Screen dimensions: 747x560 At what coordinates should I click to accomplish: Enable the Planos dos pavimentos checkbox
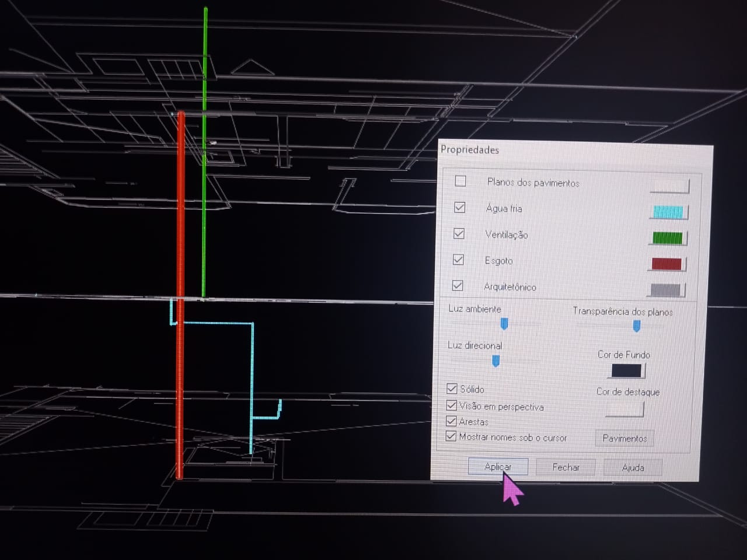460,181
